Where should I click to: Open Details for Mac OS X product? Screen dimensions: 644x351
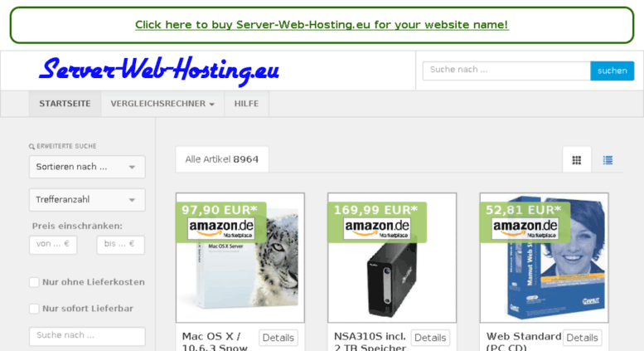(278, 338)
